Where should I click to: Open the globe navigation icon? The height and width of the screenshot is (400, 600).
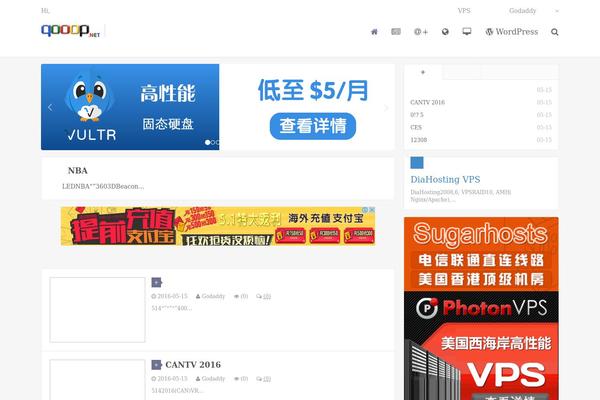click(445, 32)
